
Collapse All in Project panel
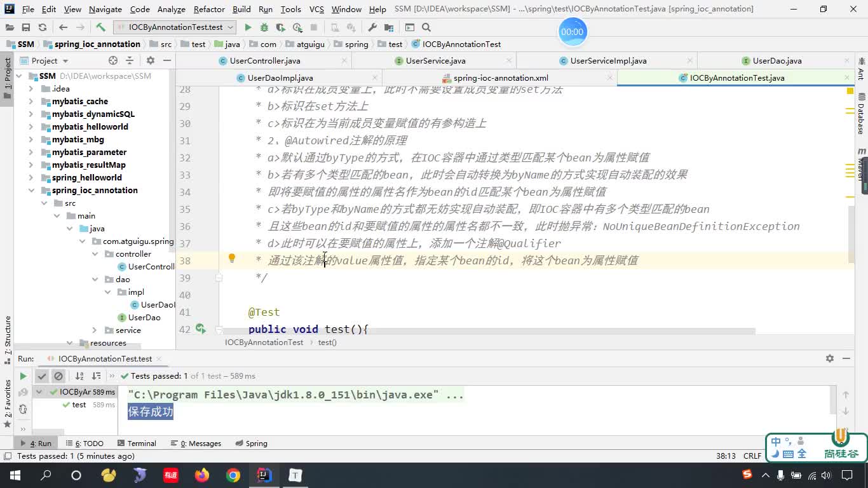[130, 60]
